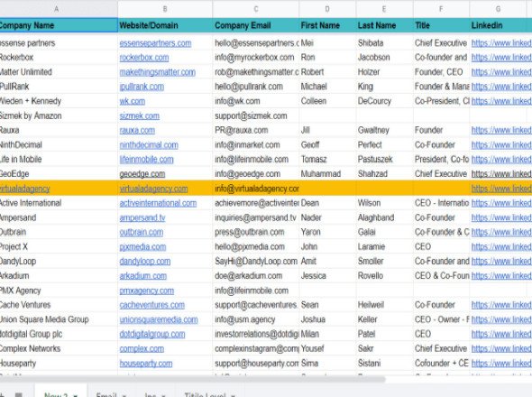This screenshot has height=397, width=532.
Task: Select column E header
Action: (384, 9)
